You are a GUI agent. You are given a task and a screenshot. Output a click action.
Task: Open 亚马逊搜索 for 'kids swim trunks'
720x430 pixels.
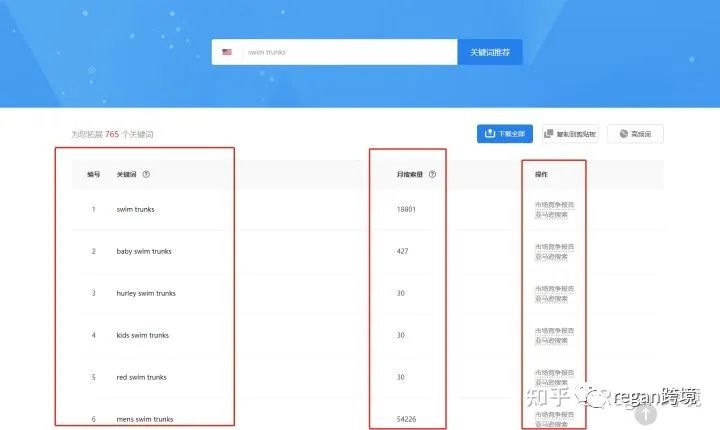coord(551,341)
